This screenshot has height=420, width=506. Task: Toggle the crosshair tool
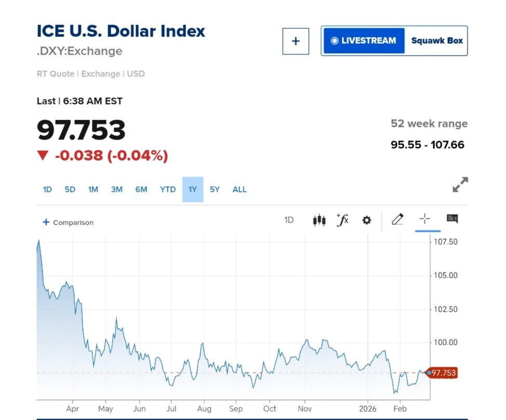424,219
